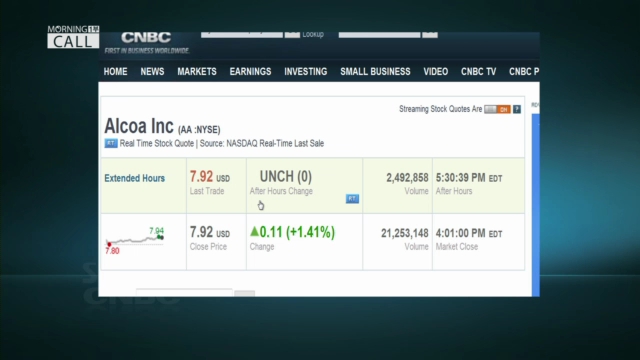640x360 pixels.
Task: Click the Morning Call logo badge
Action: (x=73, y=37)
